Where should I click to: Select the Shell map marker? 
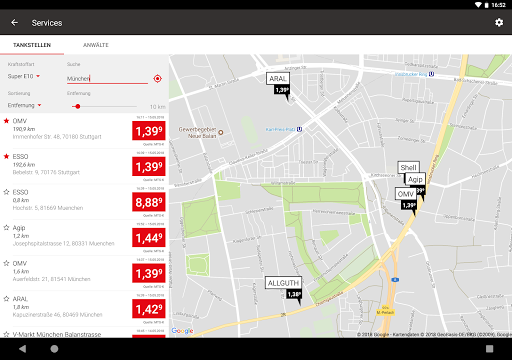408,167
